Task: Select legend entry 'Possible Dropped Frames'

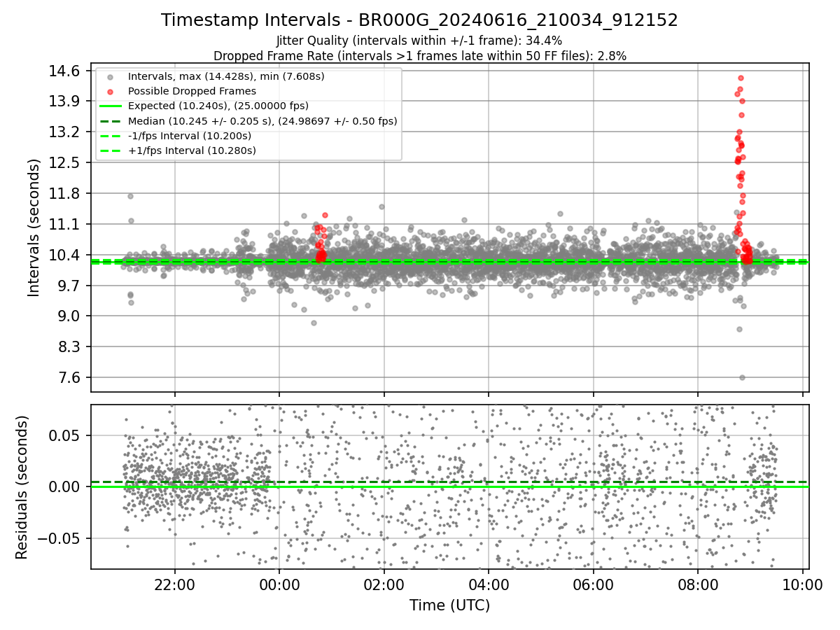Action: coord(192,91)
